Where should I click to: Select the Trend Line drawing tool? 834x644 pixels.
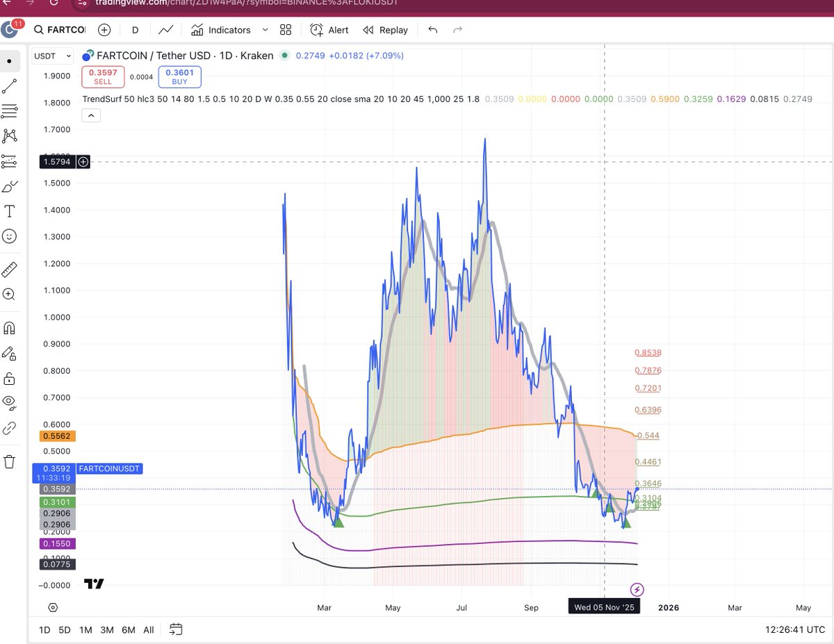point(10,85)
